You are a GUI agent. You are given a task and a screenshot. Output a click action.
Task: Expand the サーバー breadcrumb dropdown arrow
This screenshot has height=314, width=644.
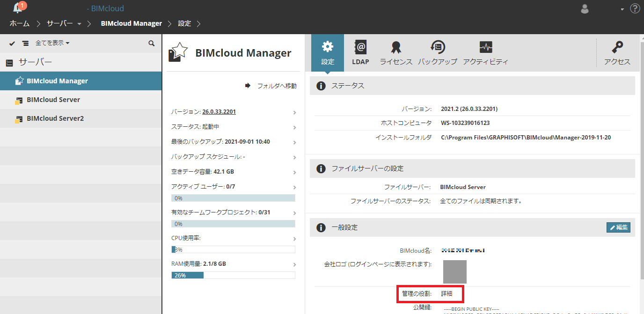[79, 23]
